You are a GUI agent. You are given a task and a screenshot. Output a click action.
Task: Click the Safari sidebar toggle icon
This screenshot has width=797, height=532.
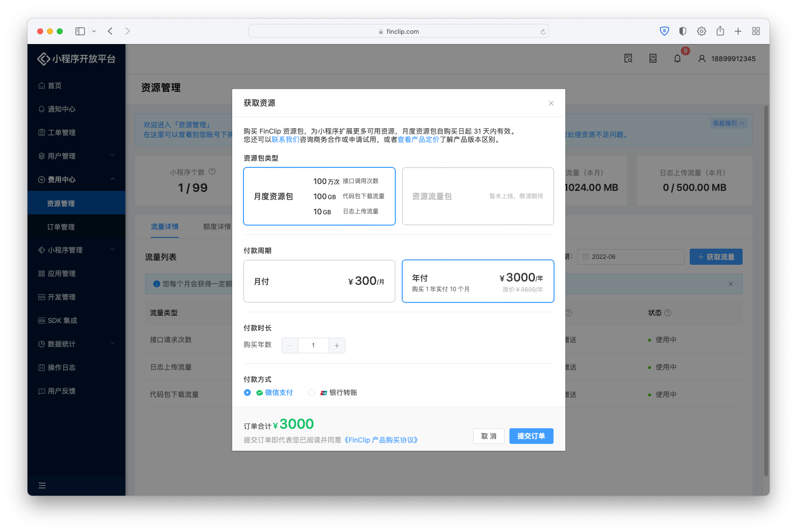click(x=80, y=31)
